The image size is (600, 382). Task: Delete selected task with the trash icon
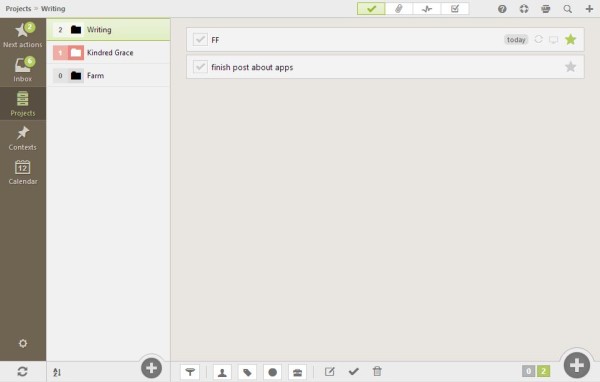[x=377, y=371]
